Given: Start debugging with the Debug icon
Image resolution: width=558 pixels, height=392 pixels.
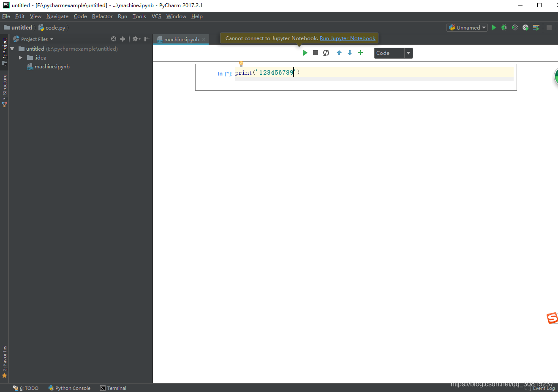Looking at the screenshot, I should coord(504,27).
